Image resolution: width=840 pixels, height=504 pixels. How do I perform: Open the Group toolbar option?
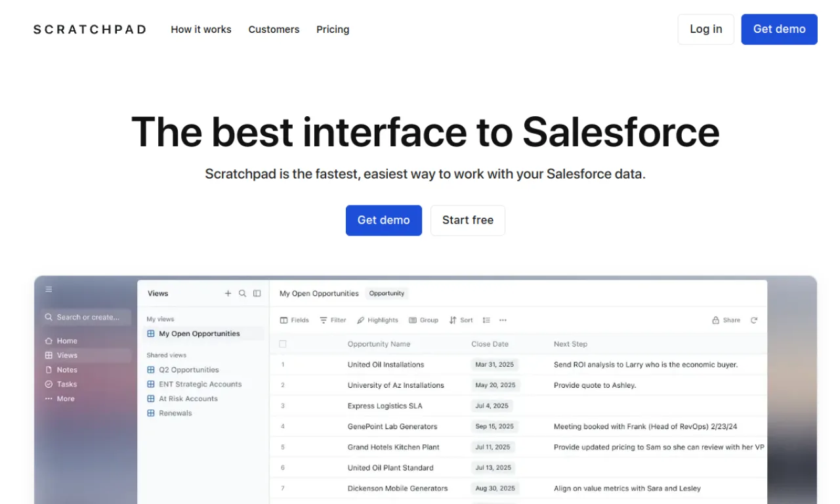click(423, 320)
